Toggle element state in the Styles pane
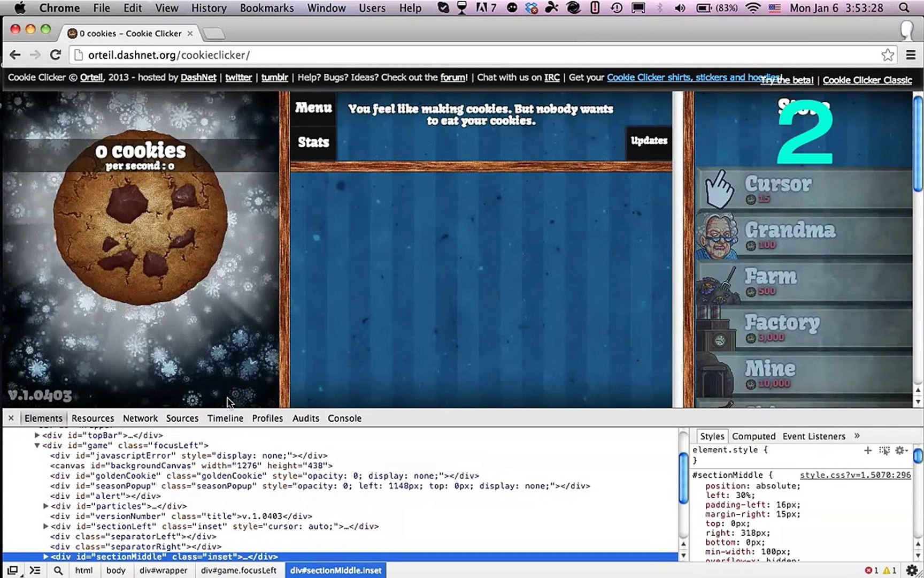This screenshot has height=578, width=924. pyautogui.click(x=884, y=451)
